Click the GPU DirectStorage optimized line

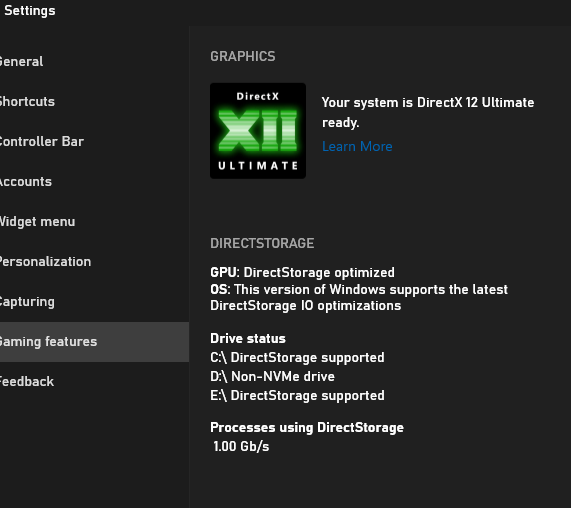[302, 272]
